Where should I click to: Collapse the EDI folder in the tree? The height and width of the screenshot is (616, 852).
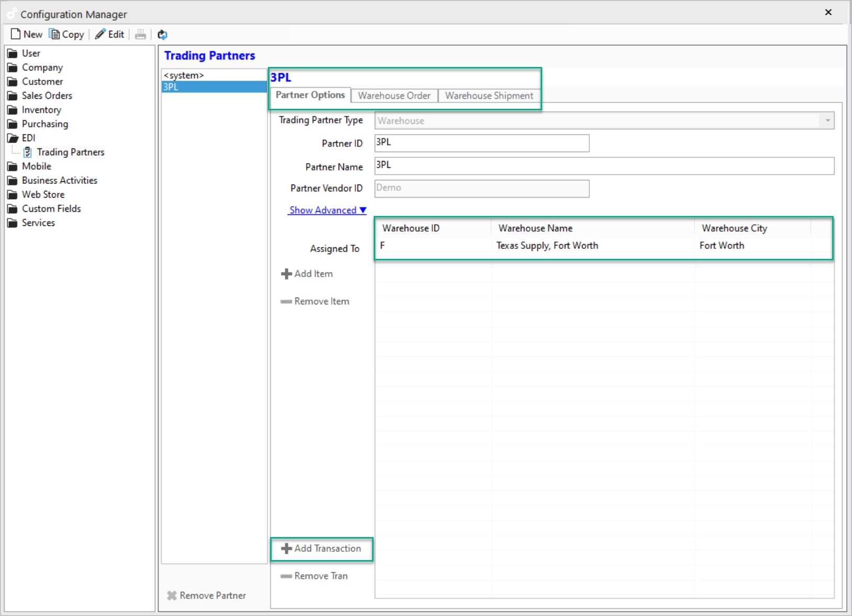13,138
